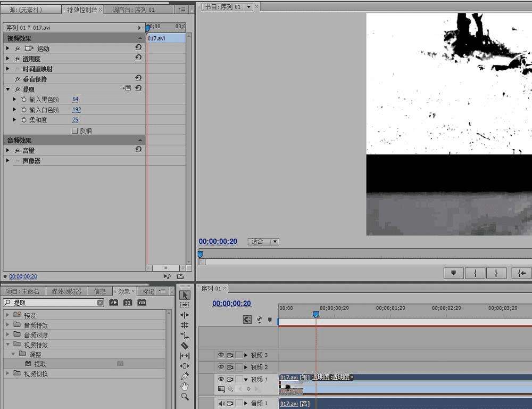Enable the 反相 checkbox
Image resolution: width=532 pixels, height=409 pixels.
point(74,130)
